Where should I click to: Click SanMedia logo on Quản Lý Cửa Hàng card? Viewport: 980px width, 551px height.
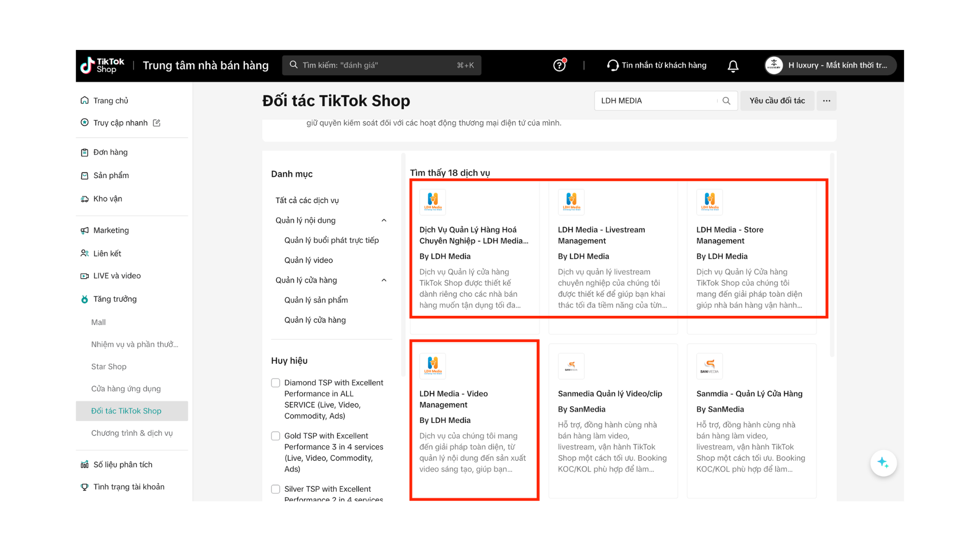click(709, 366)
